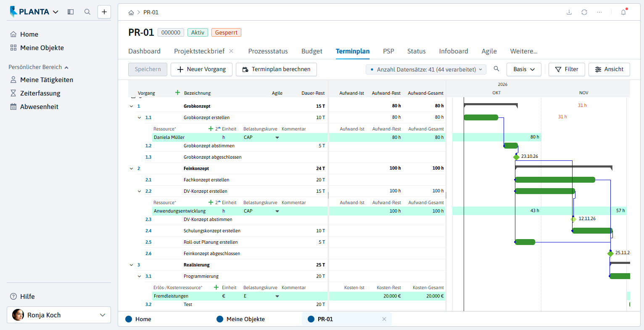The width and height of the screenshot is (644, 330).
Task: Open notifications via the bell icon
Action: pos(623,12)
